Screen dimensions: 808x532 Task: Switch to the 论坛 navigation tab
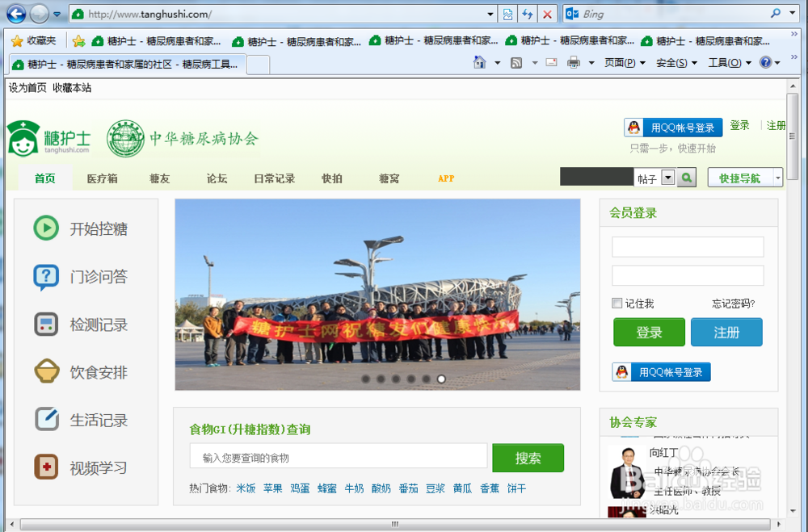(x=216, y=178)
